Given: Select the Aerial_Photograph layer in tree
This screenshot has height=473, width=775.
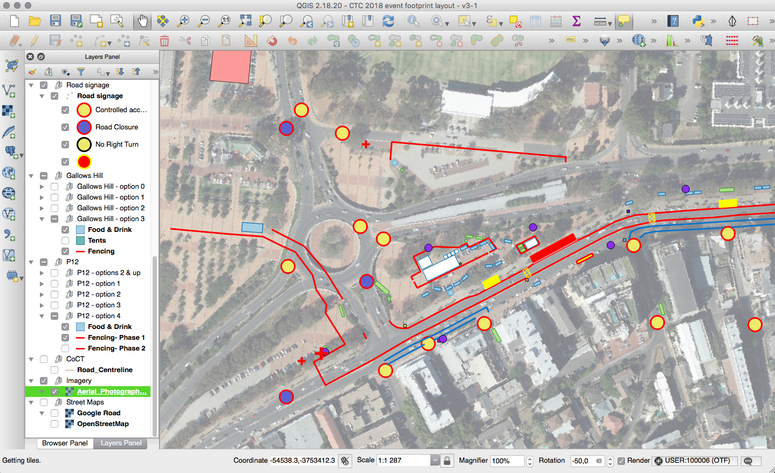Looking at the screenshot, I should point(112,391).
